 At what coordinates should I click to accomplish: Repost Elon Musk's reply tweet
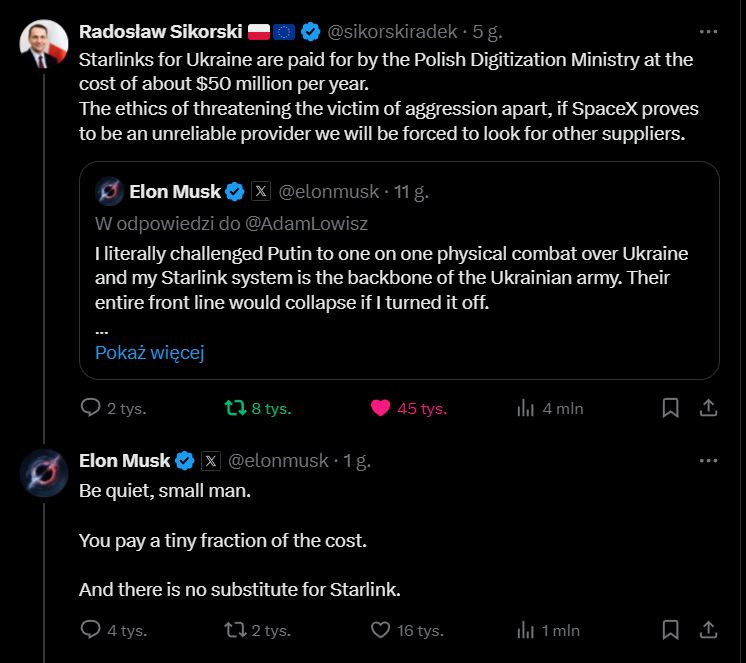tap(235, 630)
